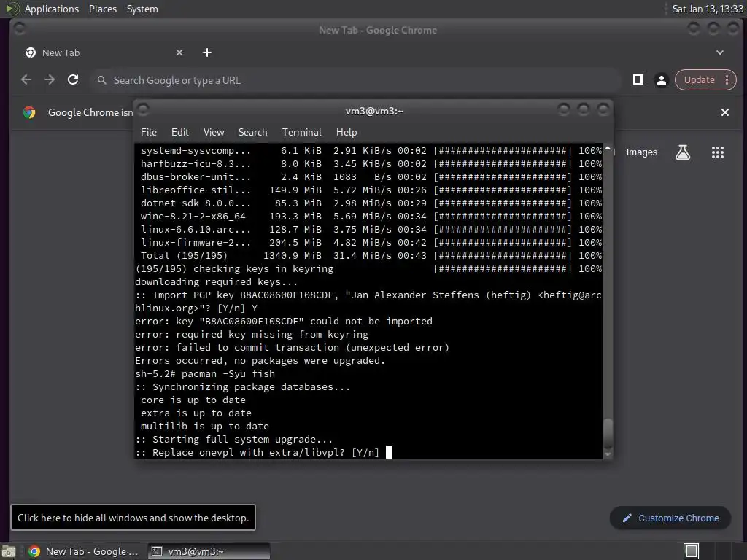Open Google apps grid
Viewport: 747px width, 560px height.
click(x=718, y=152)
